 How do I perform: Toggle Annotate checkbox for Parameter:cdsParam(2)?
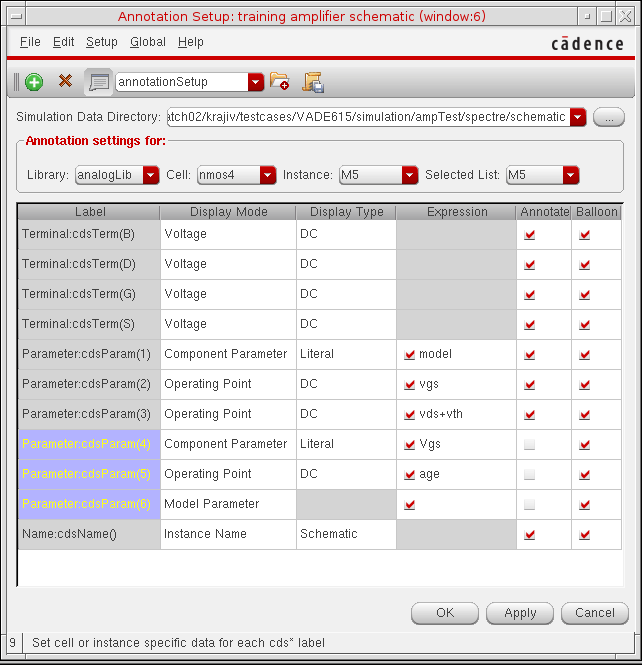point(529,385)
